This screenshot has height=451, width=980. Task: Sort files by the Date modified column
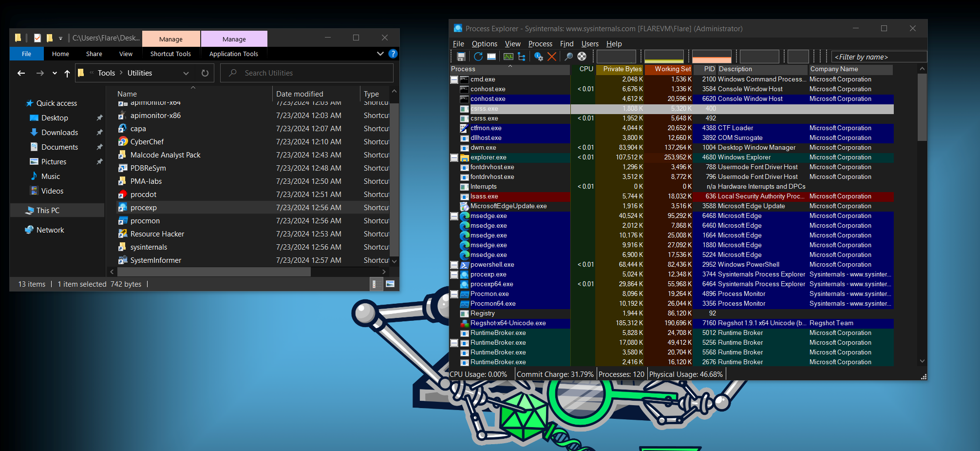point(316,94)
